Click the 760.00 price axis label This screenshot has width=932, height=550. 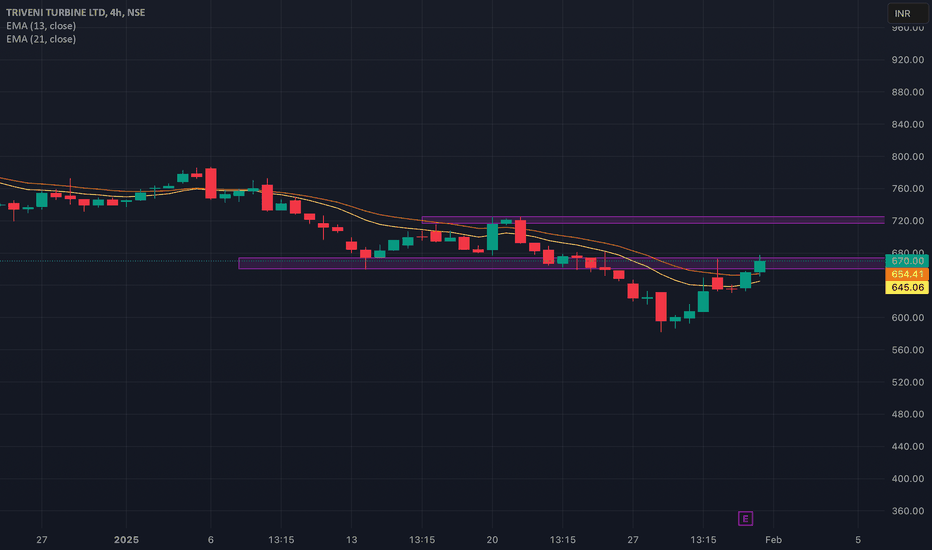(908, 188)
